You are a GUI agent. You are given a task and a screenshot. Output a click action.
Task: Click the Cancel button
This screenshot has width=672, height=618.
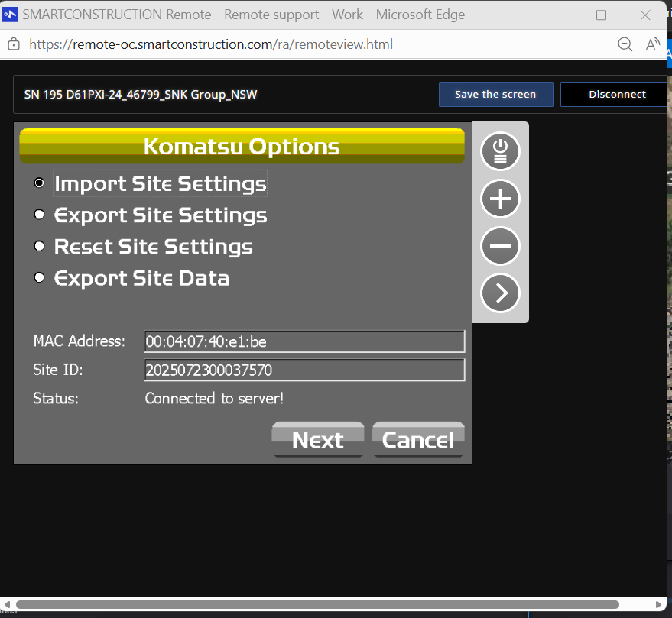[x=418, y=440]
